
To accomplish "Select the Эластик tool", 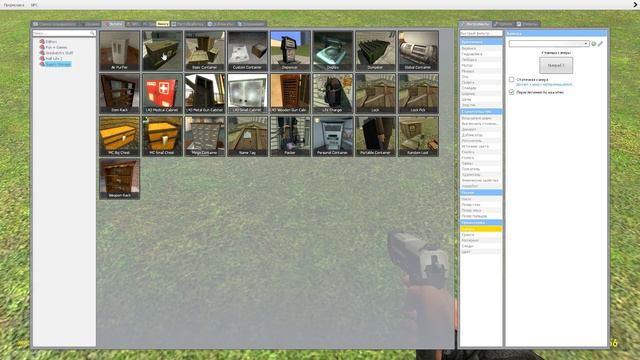I will click(x=481, y=105).
